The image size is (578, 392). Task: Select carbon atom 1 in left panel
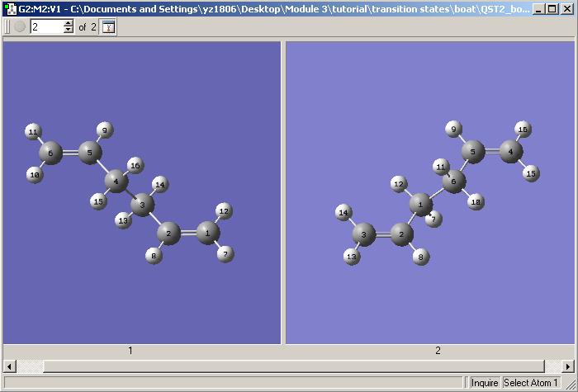pos(208,233)
